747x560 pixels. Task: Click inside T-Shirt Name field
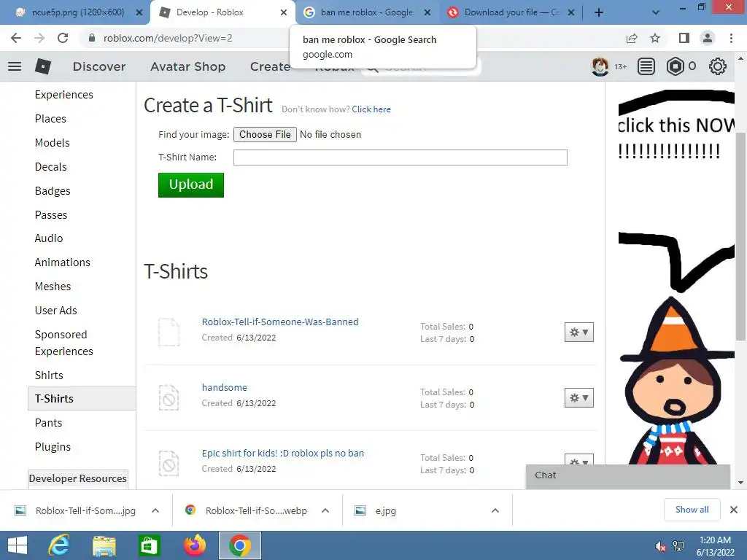pyautogui.click(x=400, y=157)
